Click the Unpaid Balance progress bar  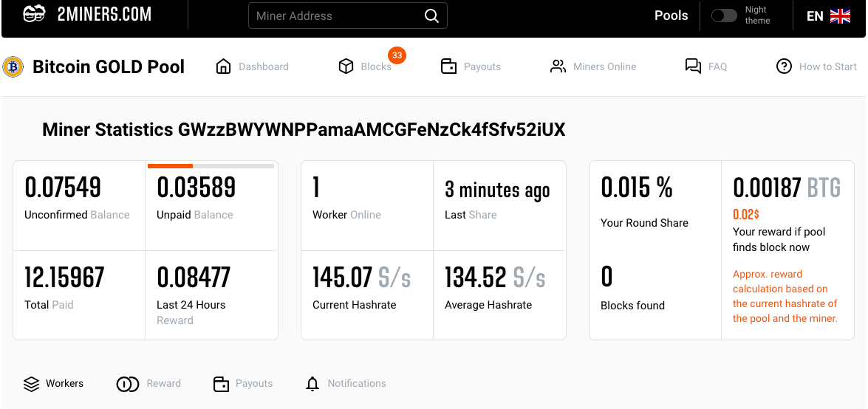pos(211,166)
